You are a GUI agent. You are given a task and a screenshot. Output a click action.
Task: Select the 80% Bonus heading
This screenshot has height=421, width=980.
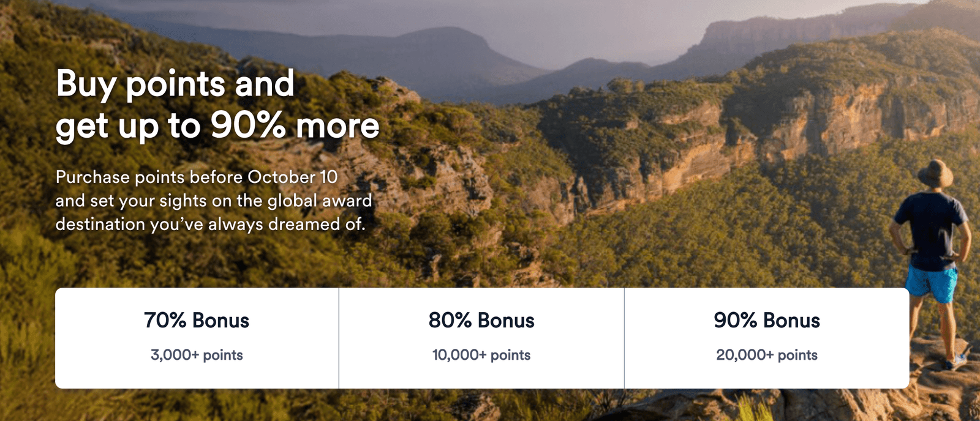coord(481,321)
